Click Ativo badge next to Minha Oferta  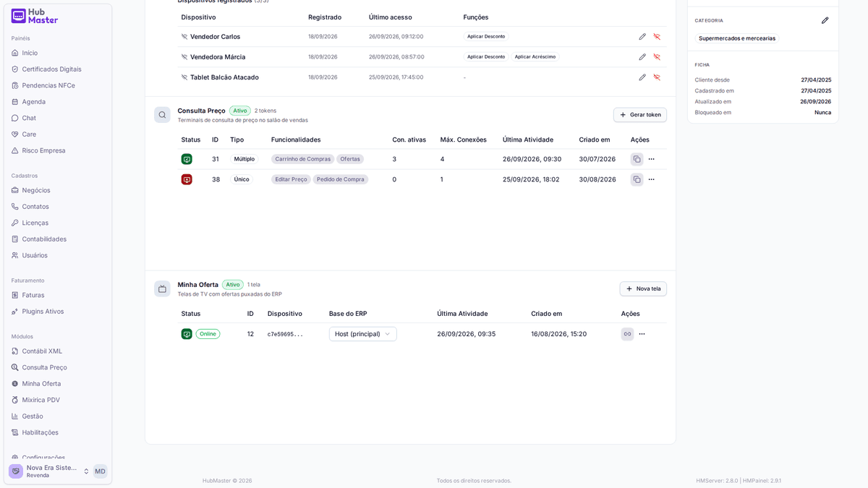233,285
